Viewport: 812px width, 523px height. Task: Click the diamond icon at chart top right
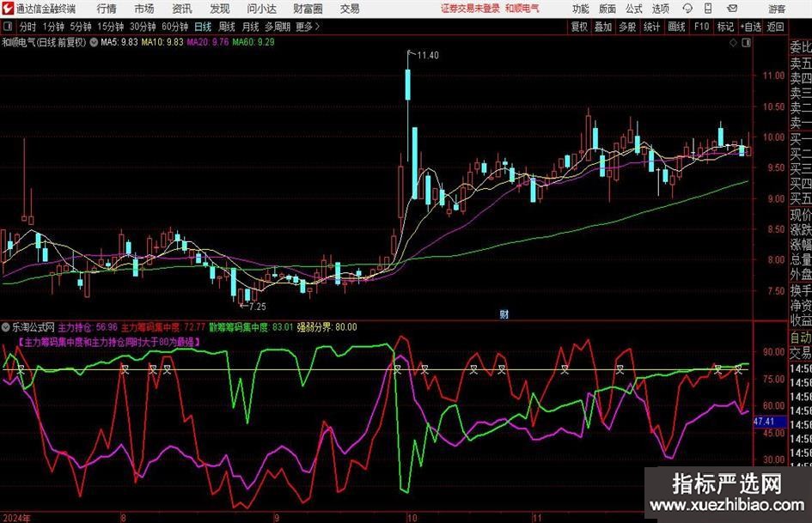[x=733, y=43]
